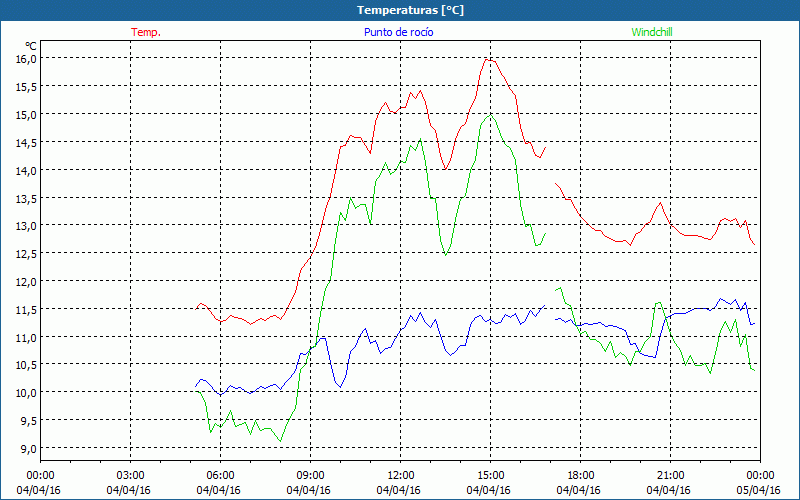Click the '03:00' x-axis time label
The width and height of the screenshot is (800, 500).
point(130,476)
